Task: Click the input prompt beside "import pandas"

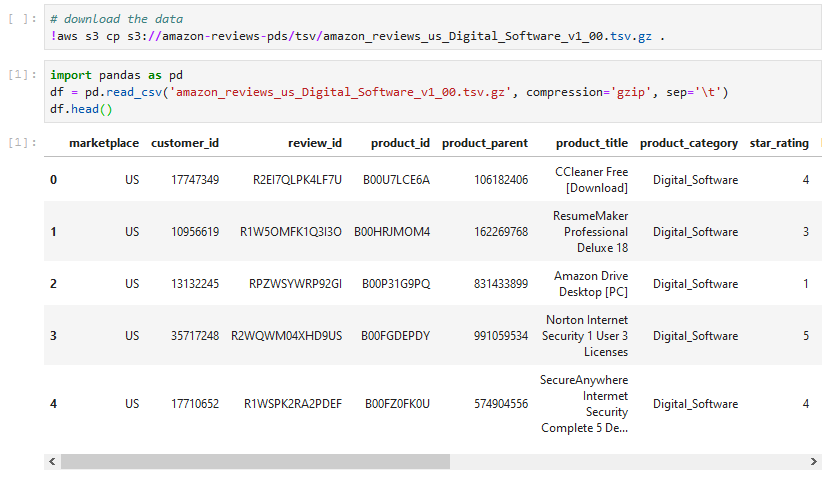Action: 22,75
